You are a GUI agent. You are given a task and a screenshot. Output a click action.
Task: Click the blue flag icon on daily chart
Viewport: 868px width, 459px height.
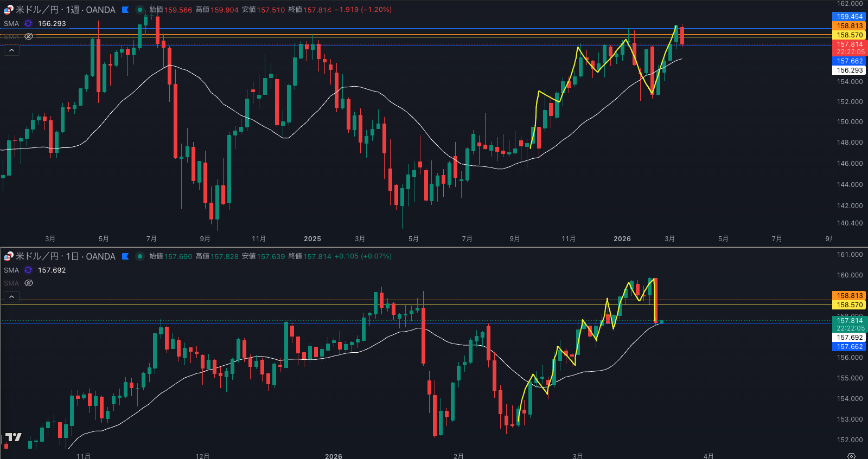click(125, 256)
